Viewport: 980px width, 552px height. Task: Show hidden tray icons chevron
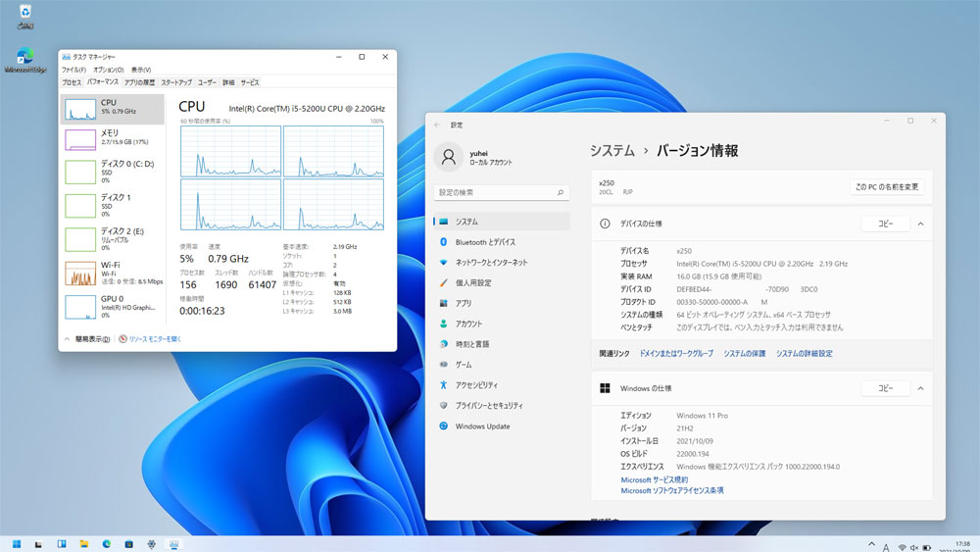[x=872, y=545]
